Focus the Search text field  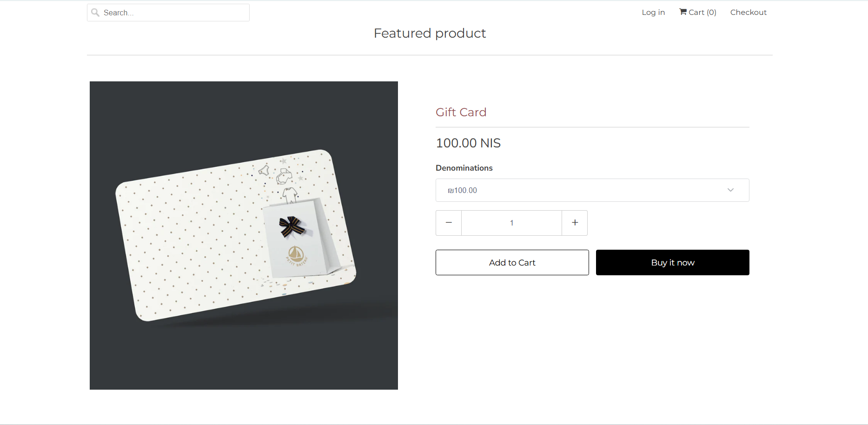tap(174, 13)
